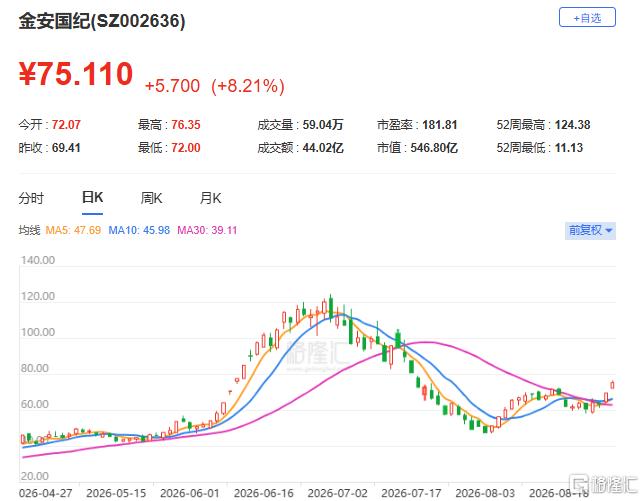
Task: Click the price change +5.700
Action: pyautogui.click(x=172, y=86)
